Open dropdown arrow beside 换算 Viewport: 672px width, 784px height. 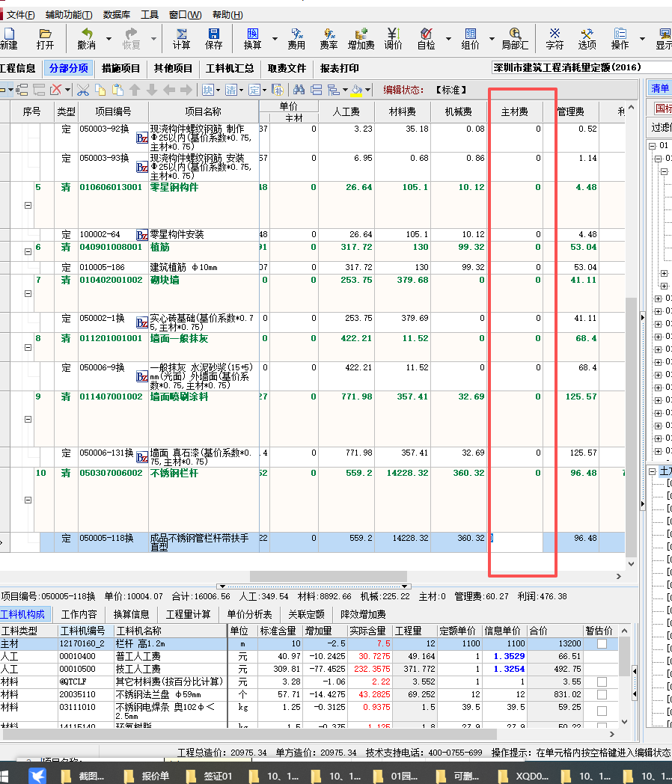[275, 38]
